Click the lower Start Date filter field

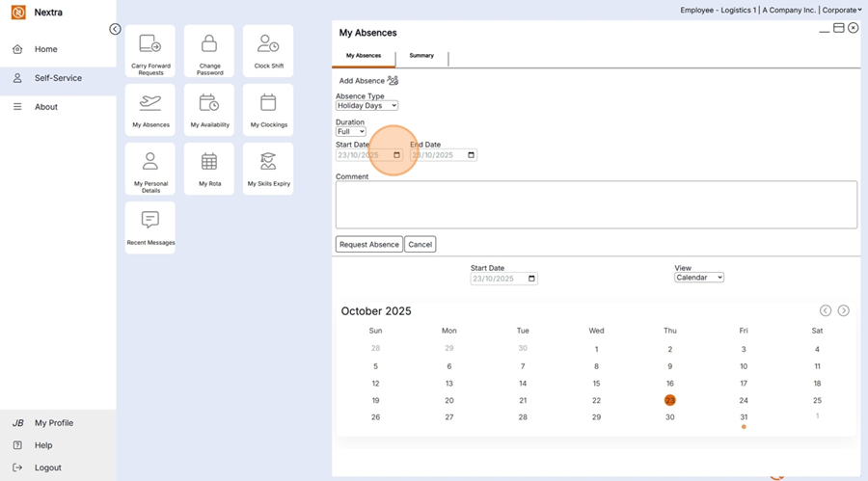click(503, 279)
